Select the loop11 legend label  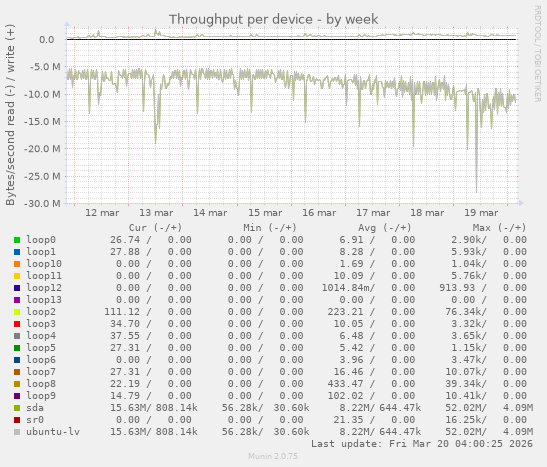coord(44,276)
